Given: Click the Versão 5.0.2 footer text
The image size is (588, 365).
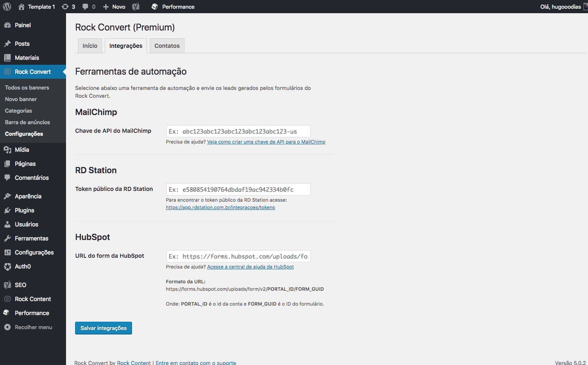Looking at the screenshot, I should pyautogui.click(x=570, y=363).
